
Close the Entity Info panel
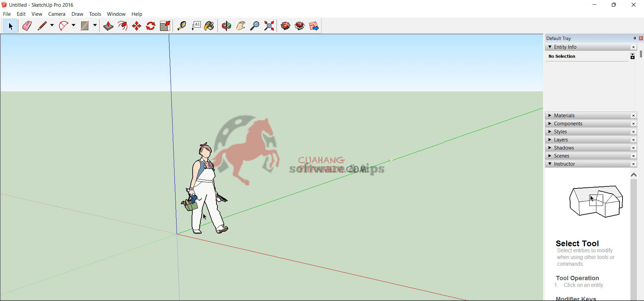(633, 47)
